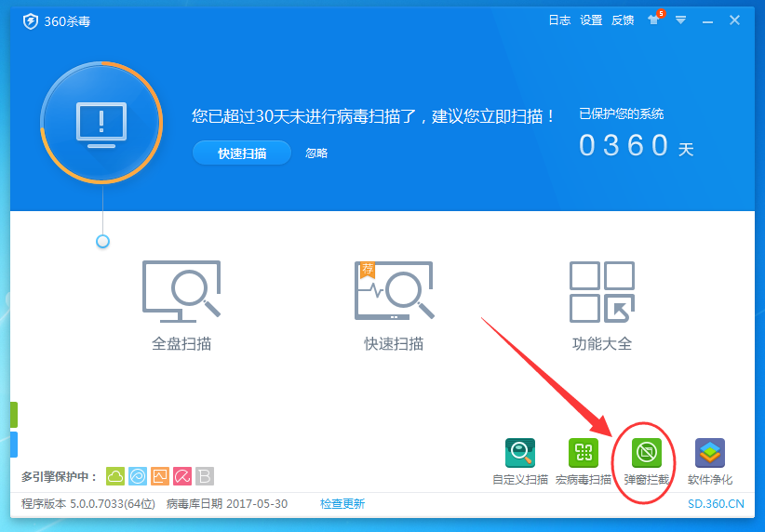The width and height of the screenshot is (765, 532).
Task: Expand the title bar dropdown triangle menu
Action: pos(680,20)
